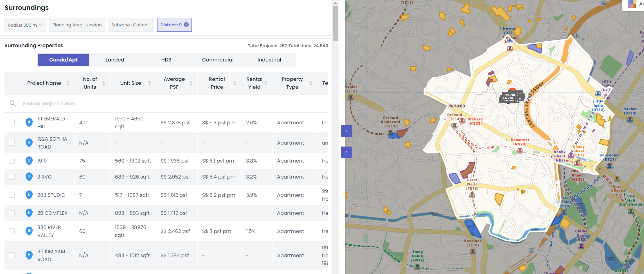Screen dimensions: 644x274
Task: Check the 283 Studio row checkbox
Action: click(x=12, y=195)
